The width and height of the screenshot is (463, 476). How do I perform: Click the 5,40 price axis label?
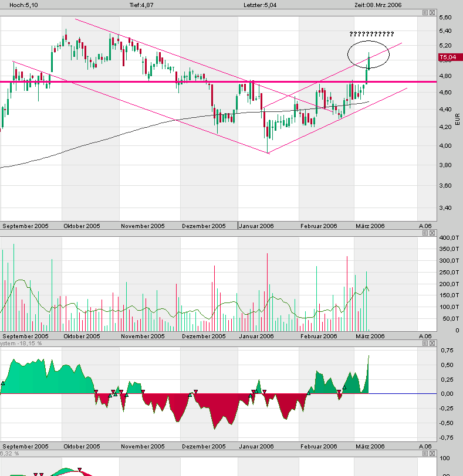click(445, 30)
